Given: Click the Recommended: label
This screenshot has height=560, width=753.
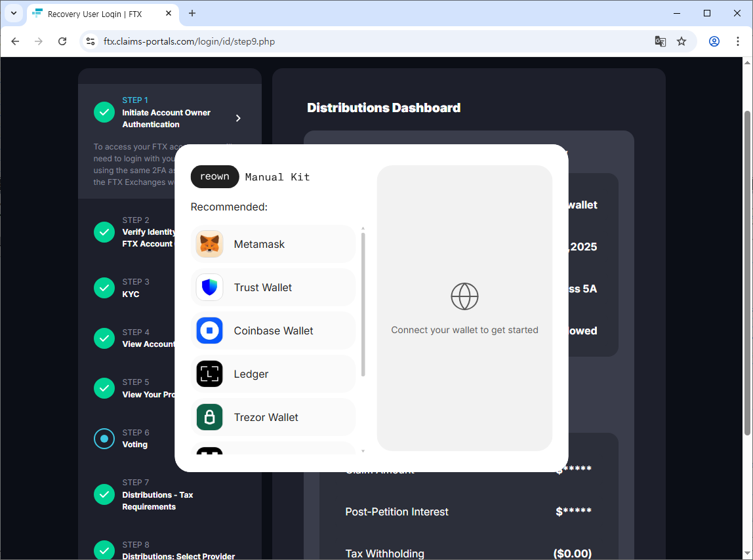Looking at the screenshot, I should (229, 207).
